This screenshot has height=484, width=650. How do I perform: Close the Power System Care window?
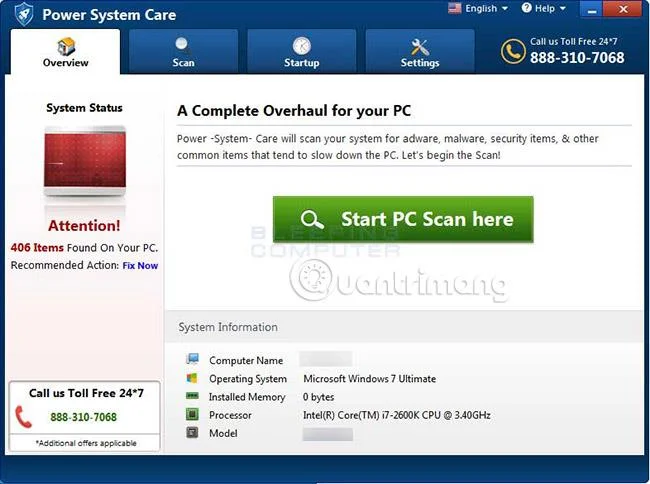(623, 9)
